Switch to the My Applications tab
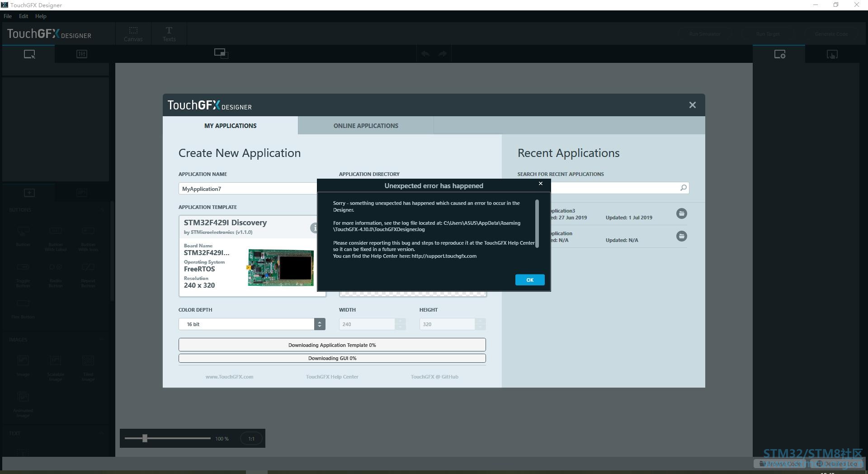The height and width of the screenshot is (474, 868). pyautogui.click(x=230, y=126)
